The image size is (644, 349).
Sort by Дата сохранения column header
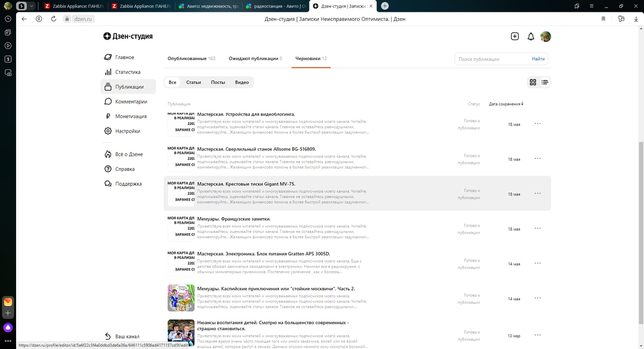[x=506, y=104]
